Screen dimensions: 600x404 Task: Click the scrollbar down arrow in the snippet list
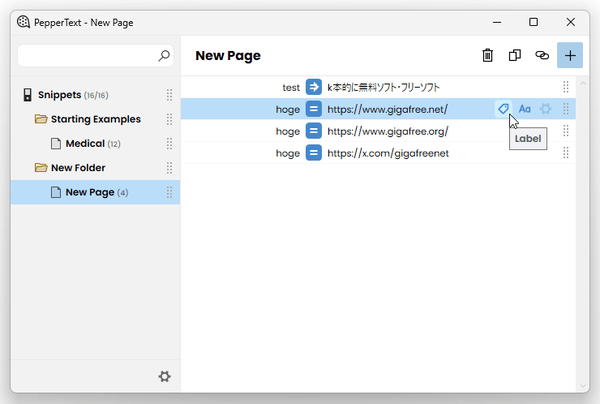coord(583,386)
